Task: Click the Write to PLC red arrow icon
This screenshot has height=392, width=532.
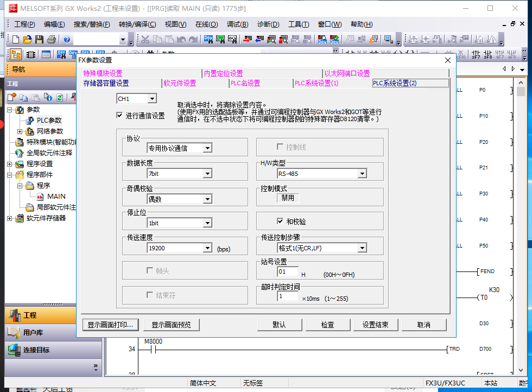Action: tap(248, 40)
